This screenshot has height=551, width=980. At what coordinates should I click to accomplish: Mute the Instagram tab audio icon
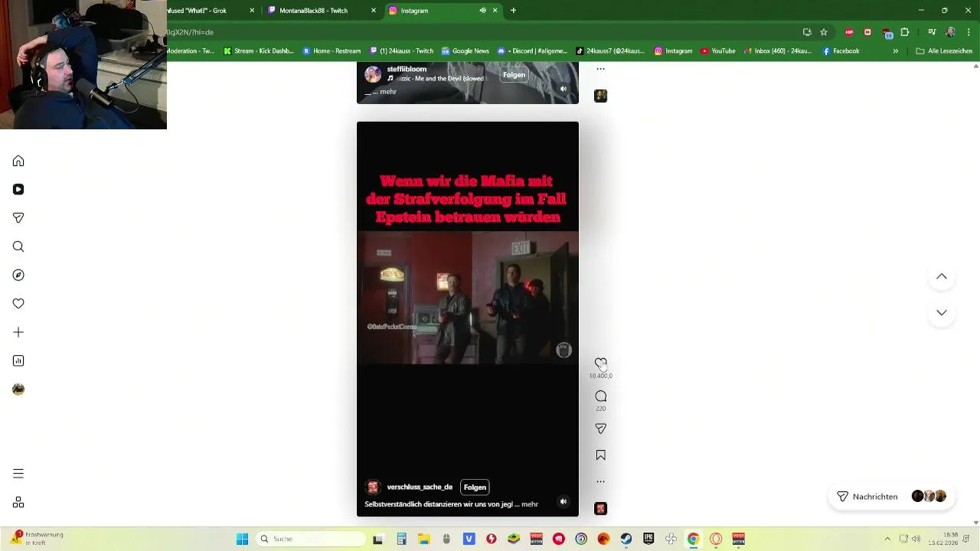pyautogui.click(x=482, y=11)
